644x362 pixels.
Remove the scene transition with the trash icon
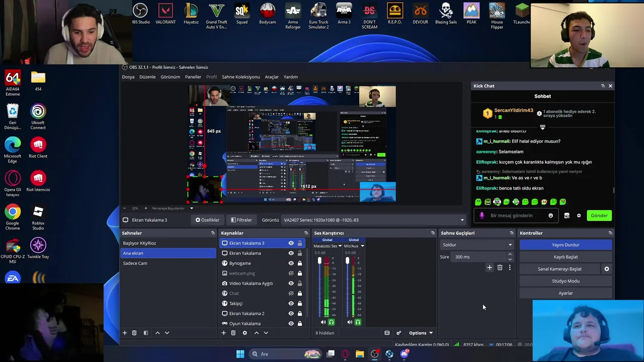pos(500,268)
